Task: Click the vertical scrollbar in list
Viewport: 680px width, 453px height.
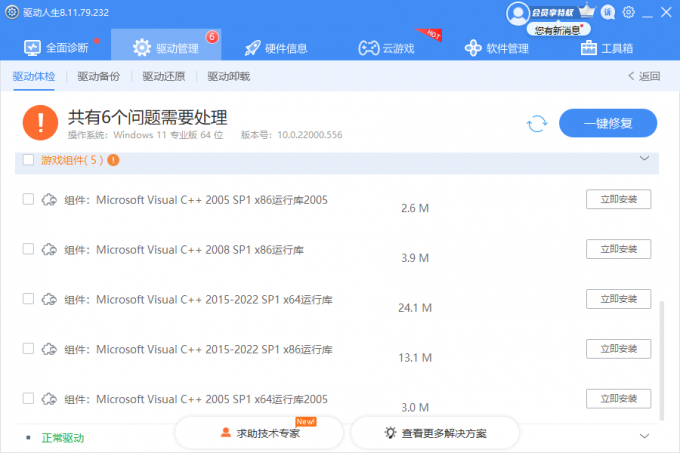Action: point(659,350)
